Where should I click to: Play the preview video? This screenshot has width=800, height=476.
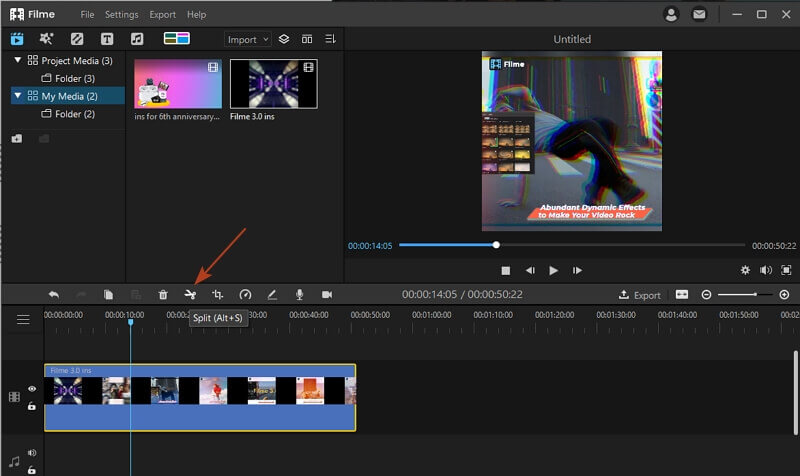[553, 270]
